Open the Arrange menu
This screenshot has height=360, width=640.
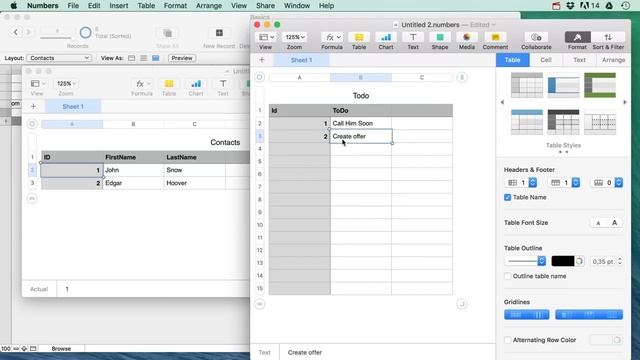coord(209,6)
